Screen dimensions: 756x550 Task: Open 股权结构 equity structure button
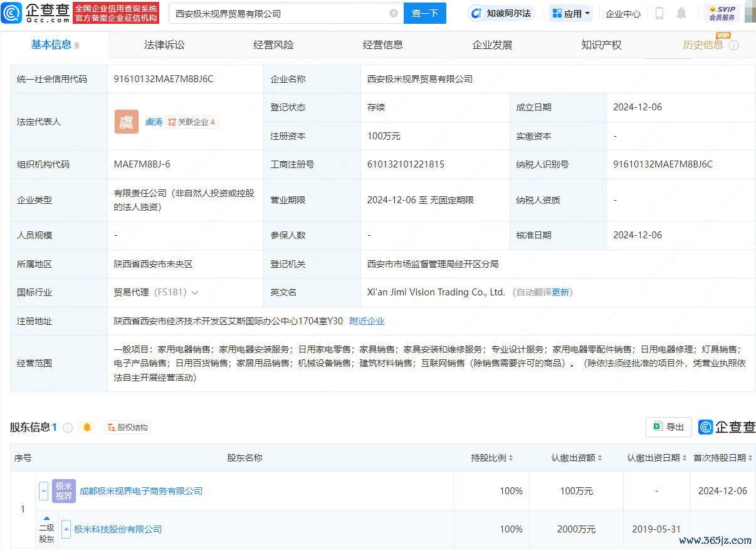coord(128,428)
